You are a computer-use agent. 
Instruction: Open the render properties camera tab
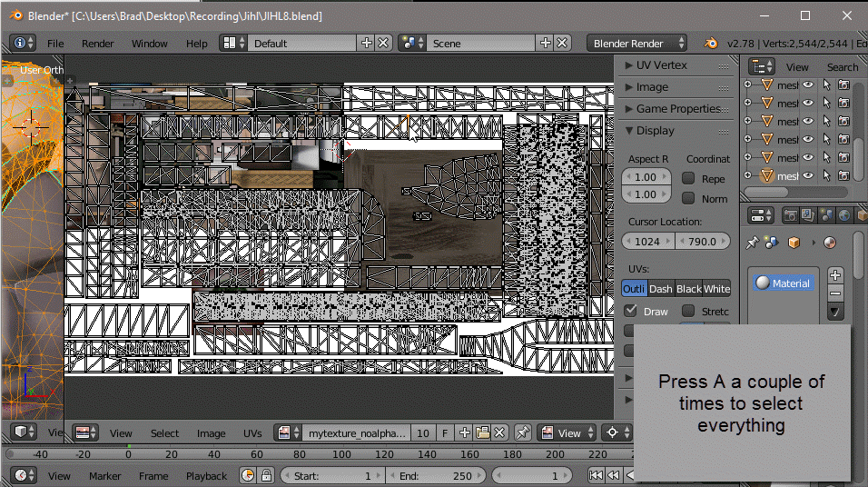click(x=790, y=215)
